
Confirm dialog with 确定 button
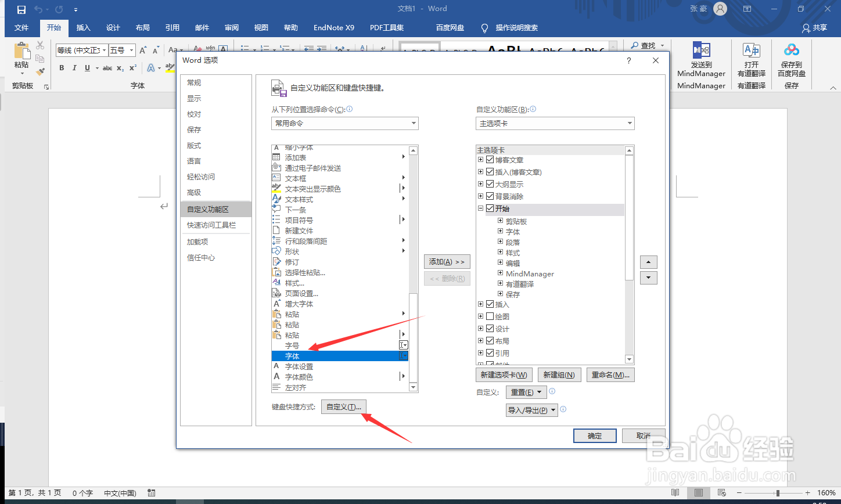[595, 436]
